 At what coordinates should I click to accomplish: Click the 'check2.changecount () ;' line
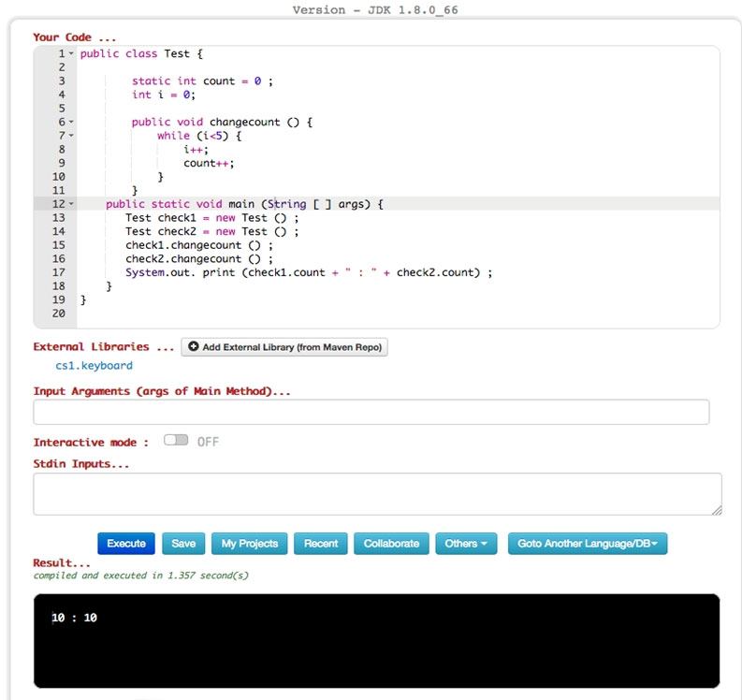tap(199, 259)
